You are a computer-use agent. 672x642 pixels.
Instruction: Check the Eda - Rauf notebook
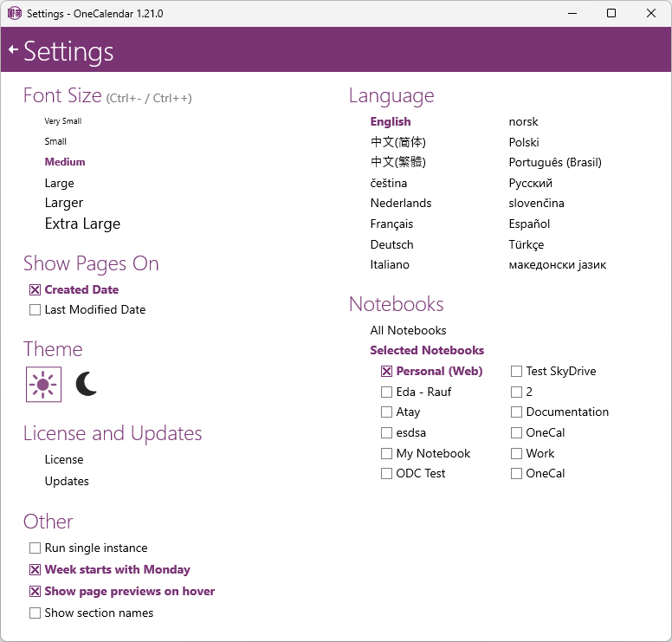[386, 392]
